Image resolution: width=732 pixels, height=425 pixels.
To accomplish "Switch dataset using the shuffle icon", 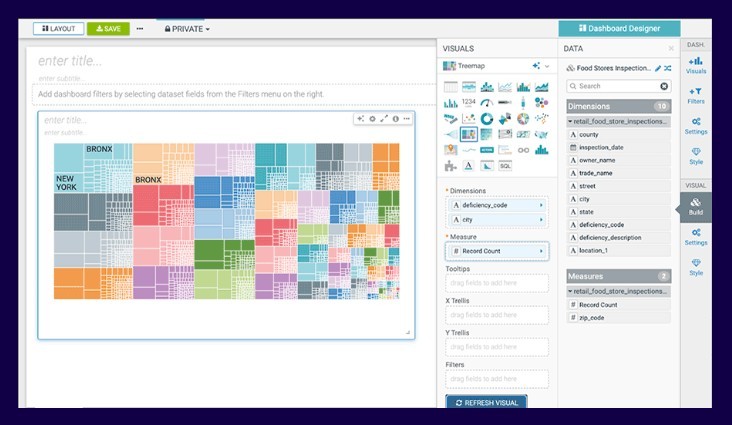I will click(668, 68).
